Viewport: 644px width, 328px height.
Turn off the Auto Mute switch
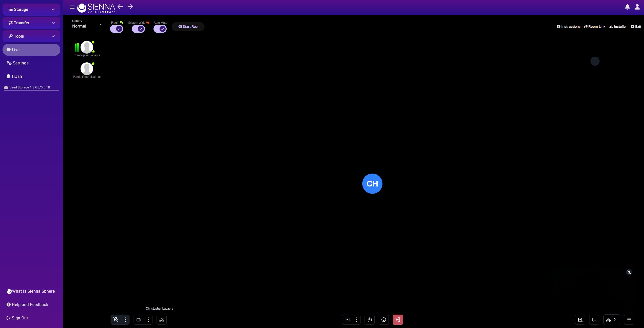160,29
